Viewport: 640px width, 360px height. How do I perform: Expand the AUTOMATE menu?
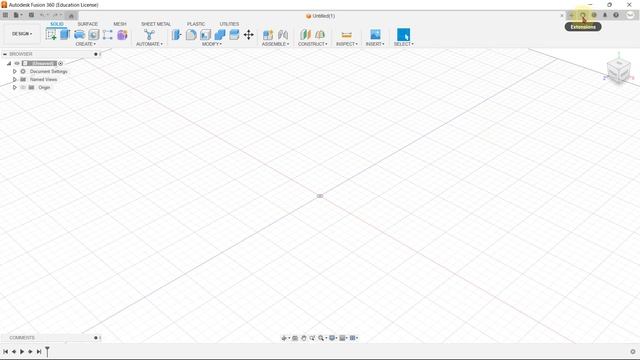point(149,44)
